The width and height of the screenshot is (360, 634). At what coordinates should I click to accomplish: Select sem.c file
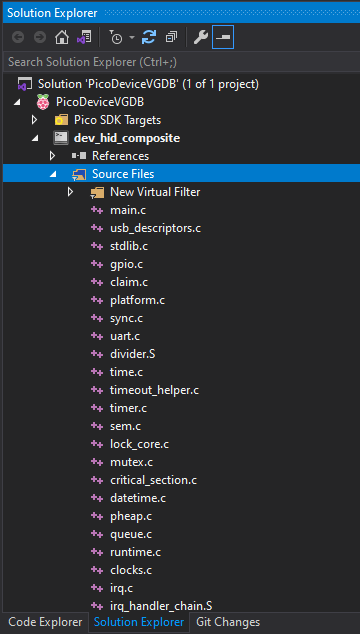point(125,426)
